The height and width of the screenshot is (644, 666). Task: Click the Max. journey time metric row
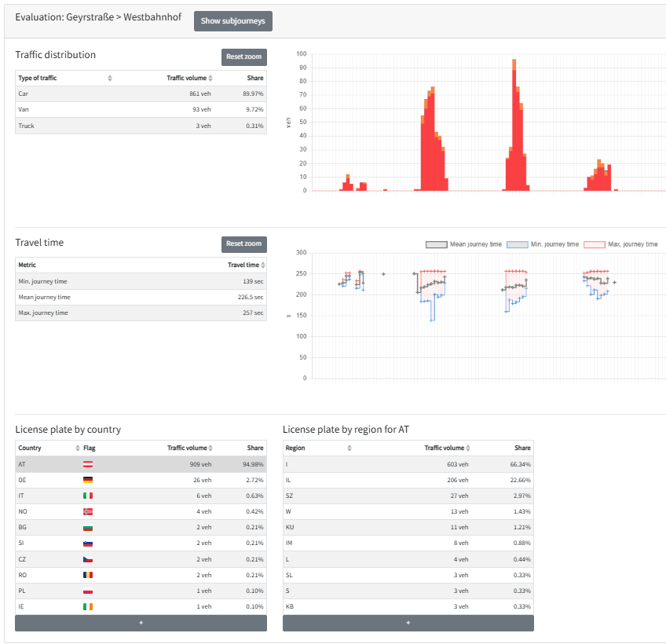tap(141, 313)
